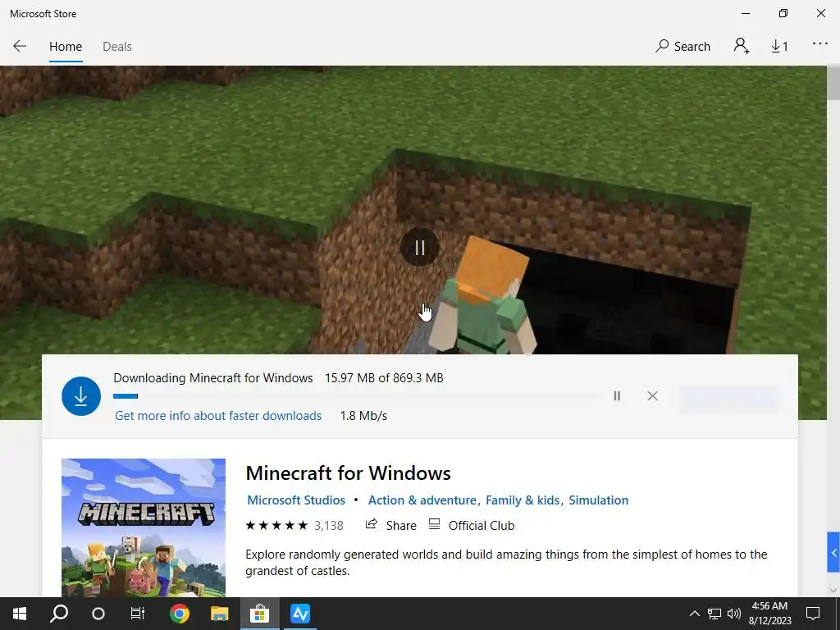Screen dimensions: 840x630
Task: Pause the Minecraft trailer video
Action: coord(420,248)
